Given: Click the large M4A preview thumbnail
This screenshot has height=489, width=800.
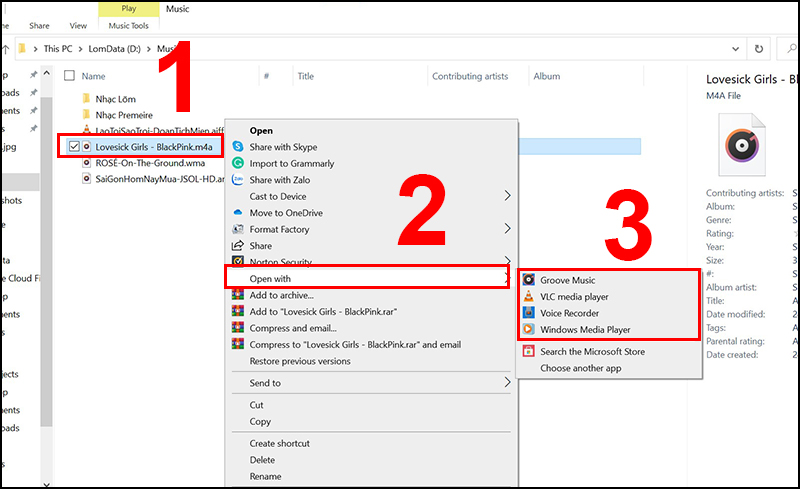Looking at the screenshot, I should (742, 145).
